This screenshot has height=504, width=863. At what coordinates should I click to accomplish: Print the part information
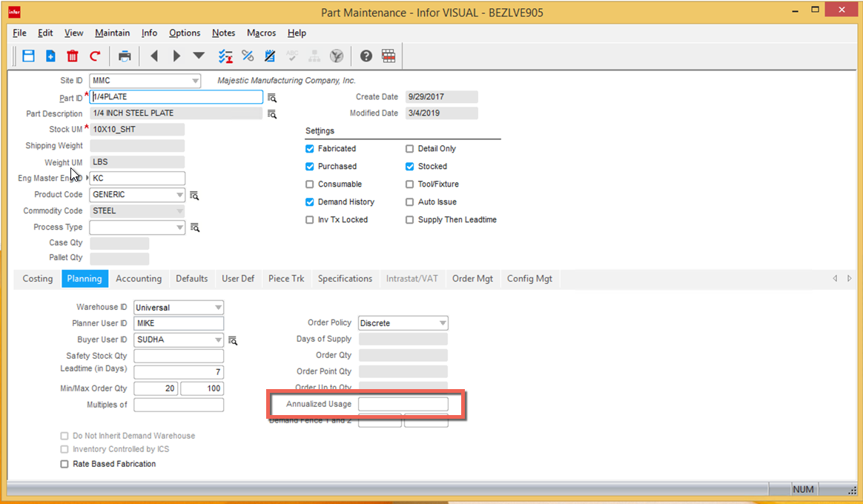(124, 56)
